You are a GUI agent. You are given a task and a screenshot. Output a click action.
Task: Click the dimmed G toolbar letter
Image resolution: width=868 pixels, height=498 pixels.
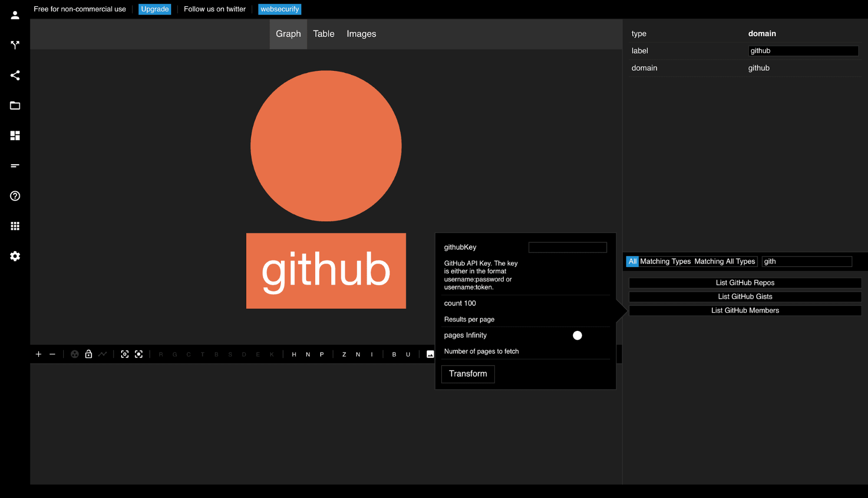(175, 355)
